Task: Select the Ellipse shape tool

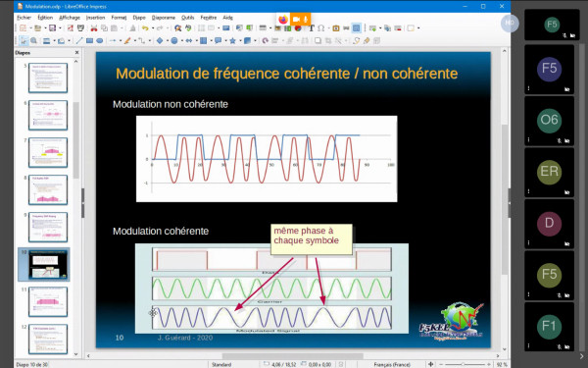Action: click(100, 40)
